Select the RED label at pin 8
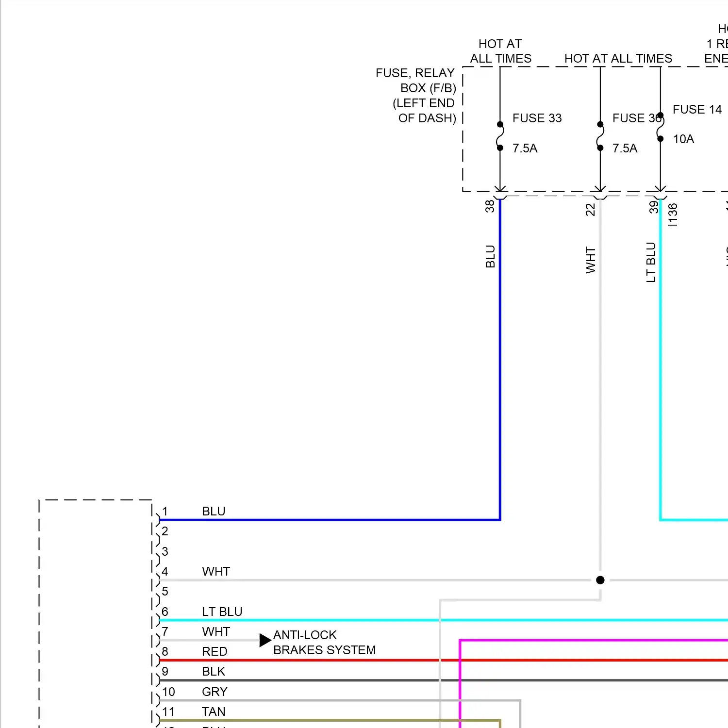Screen dimensions: 728x728 point(215,652)
